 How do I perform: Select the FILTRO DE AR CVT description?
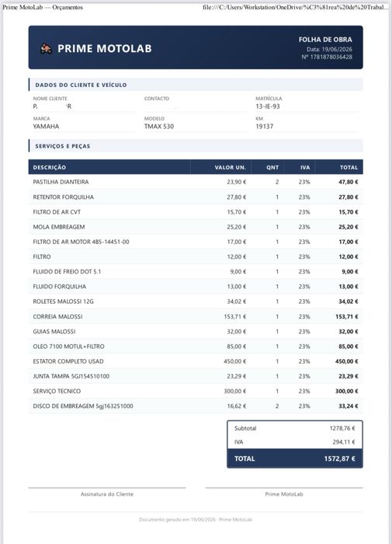tap(57, 212)
